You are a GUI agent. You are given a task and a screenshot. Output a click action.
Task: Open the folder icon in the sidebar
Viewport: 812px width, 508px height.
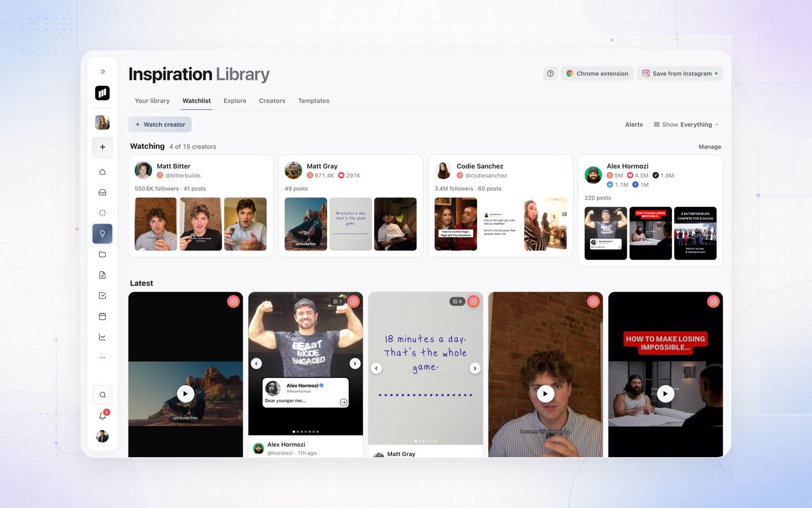tap(103, 255)
